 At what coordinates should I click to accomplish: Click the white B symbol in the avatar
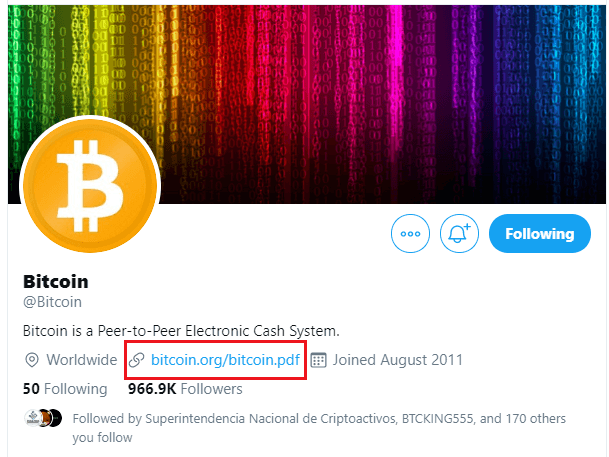90,186
